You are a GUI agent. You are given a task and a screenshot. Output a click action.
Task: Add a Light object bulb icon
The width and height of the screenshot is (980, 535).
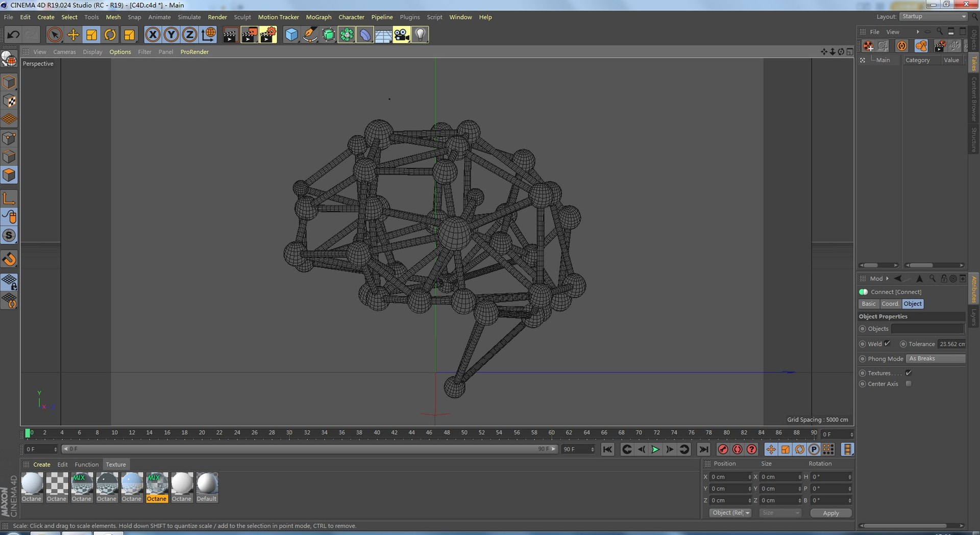[x=420, y=35]
